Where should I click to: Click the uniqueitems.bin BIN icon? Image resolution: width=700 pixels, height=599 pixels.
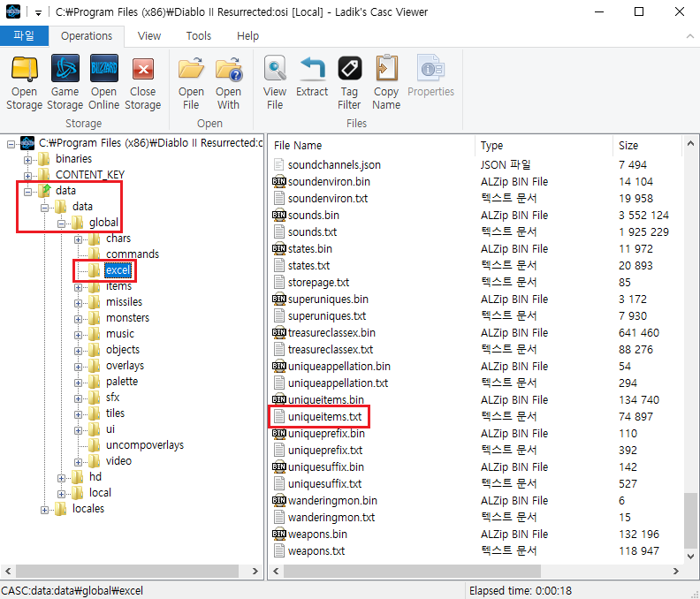(x=279, y=399)
